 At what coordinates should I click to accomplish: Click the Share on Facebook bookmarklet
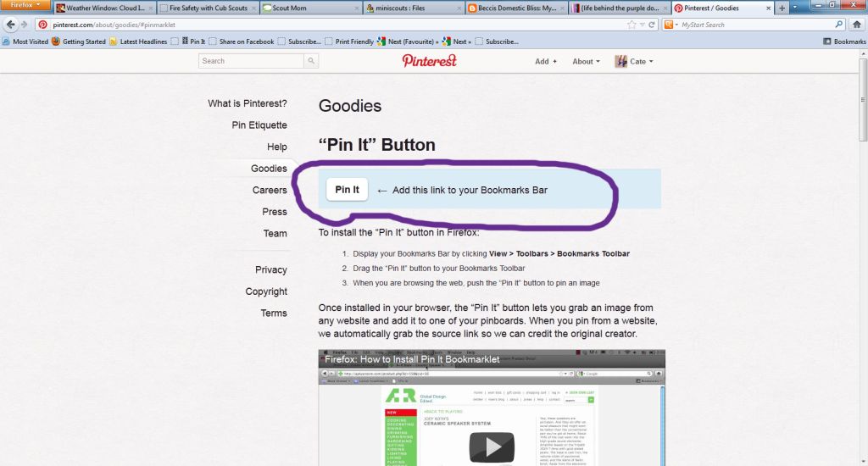click(x=242, y=42)
